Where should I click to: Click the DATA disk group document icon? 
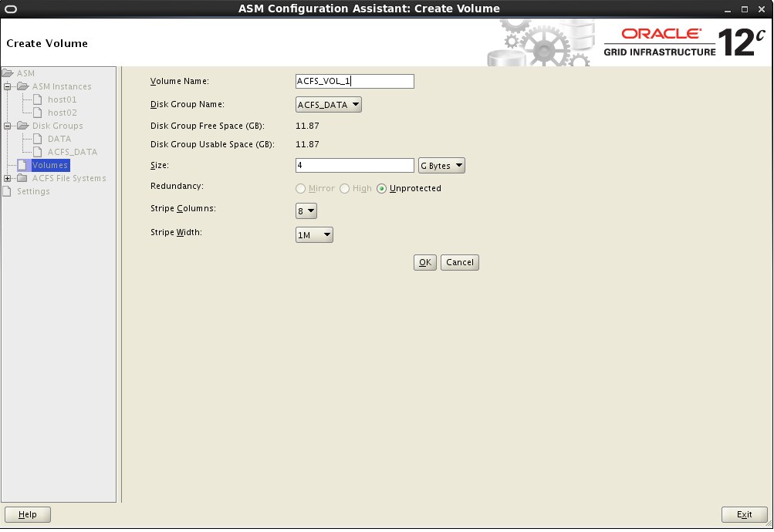pyautogui.click(x=38, y=139)
